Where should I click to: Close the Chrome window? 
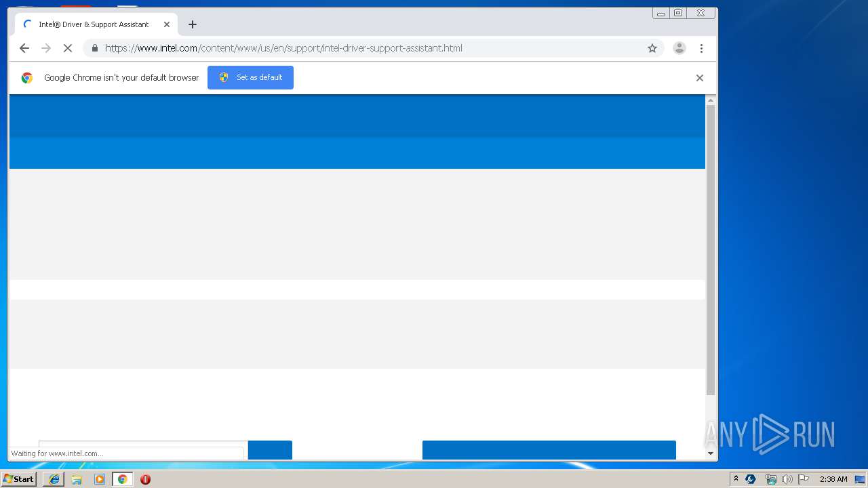[x=701, y=13]
